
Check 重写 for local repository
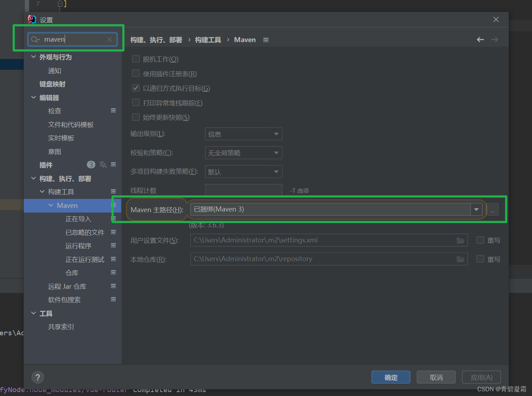480,259
